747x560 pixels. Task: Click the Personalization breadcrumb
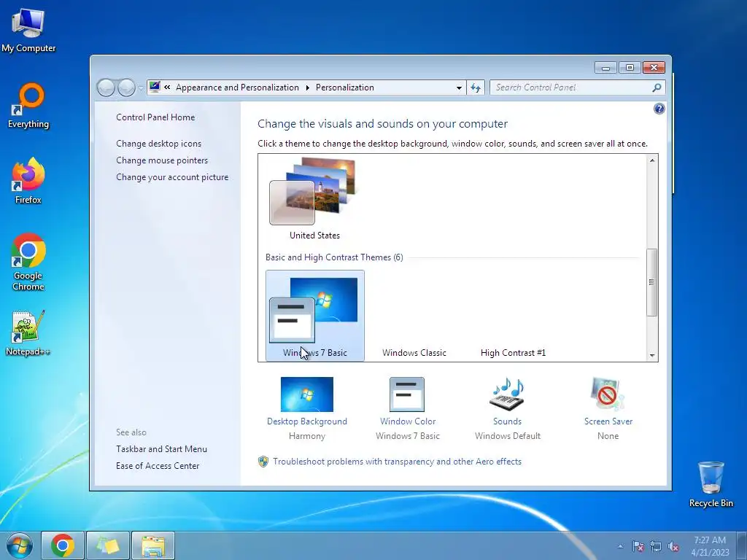345,87
